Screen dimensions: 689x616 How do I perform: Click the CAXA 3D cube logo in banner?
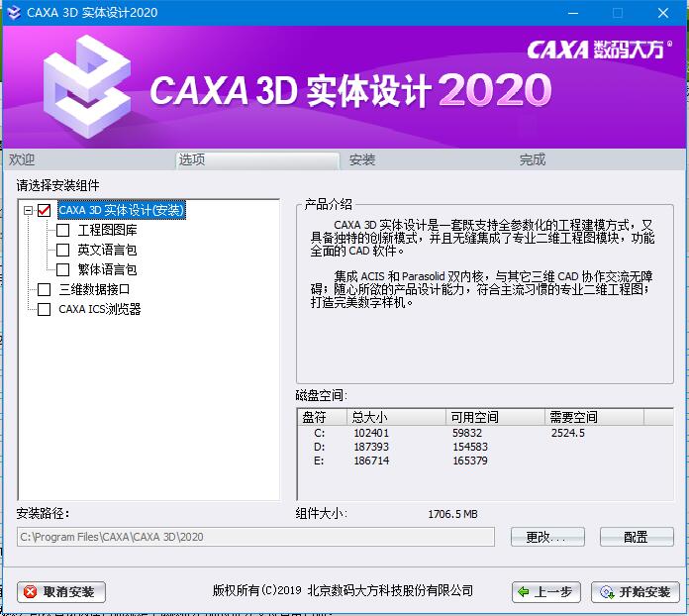pos(87,86)
